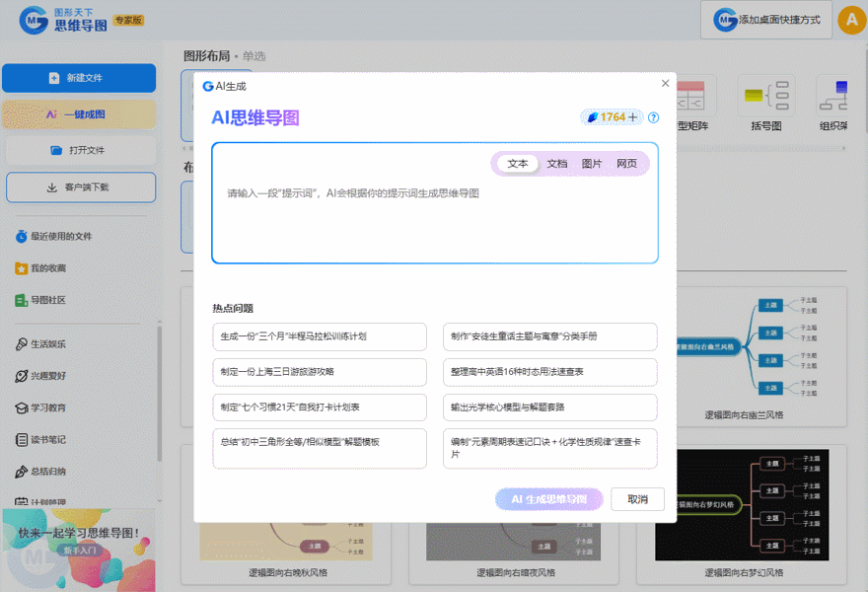
Task: Select suggestion 制定一份上海三日游旅游攻略
Action: [320, 372]
